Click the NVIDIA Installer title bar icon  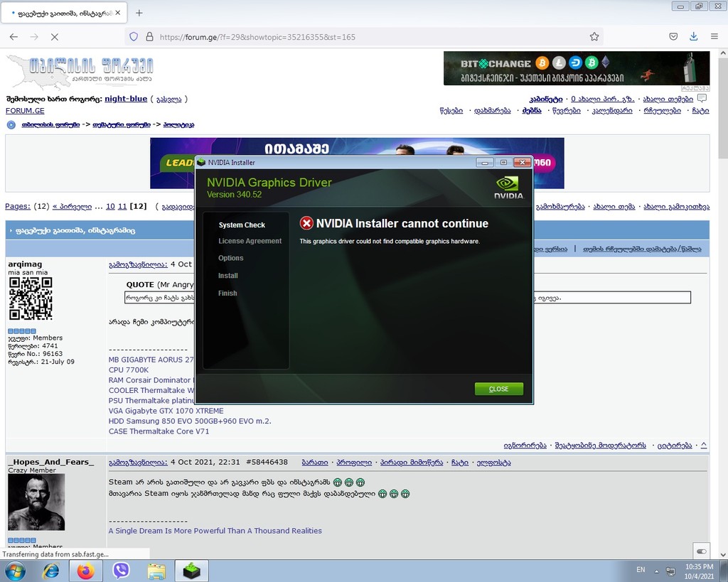(x=201, y=163)
